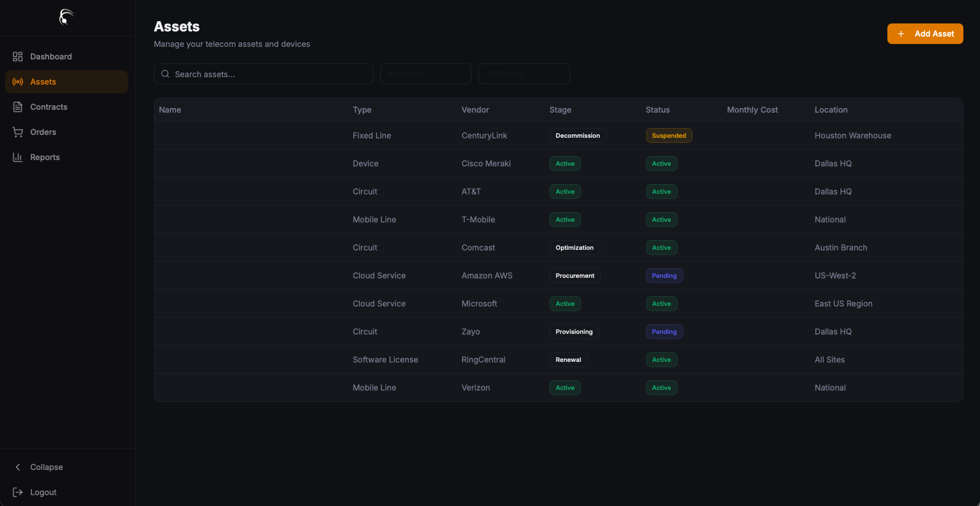
Task: Select the Fixed Line type cell
Action: [372, 136]
